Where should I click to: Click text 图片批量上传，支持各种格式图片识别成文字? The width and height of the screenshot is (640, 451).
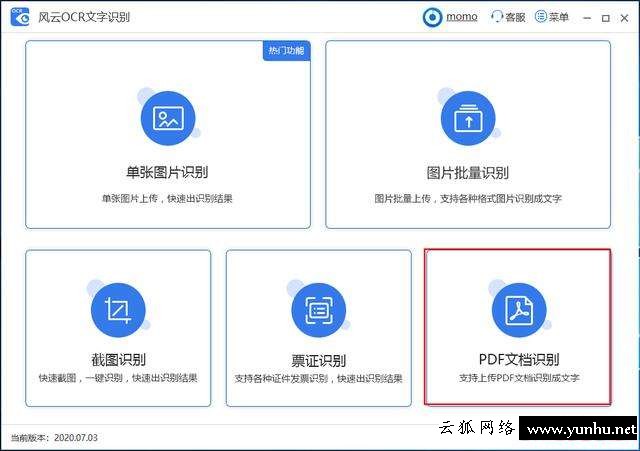coord(468,199)
